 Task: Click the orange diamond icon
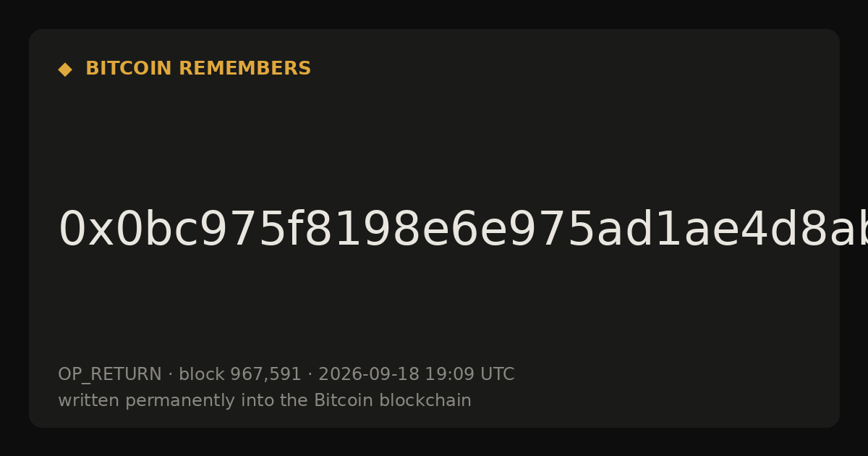tap(65, 69)
